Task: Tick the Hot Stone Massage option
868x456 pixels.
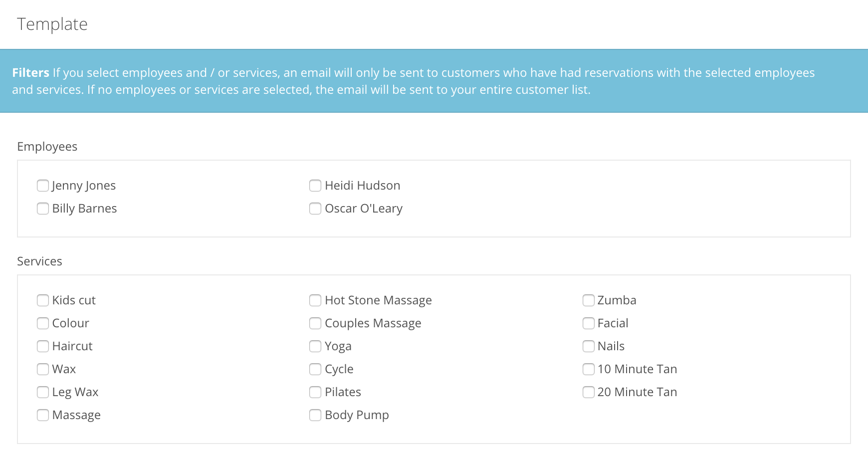Action: coord(315,300)
